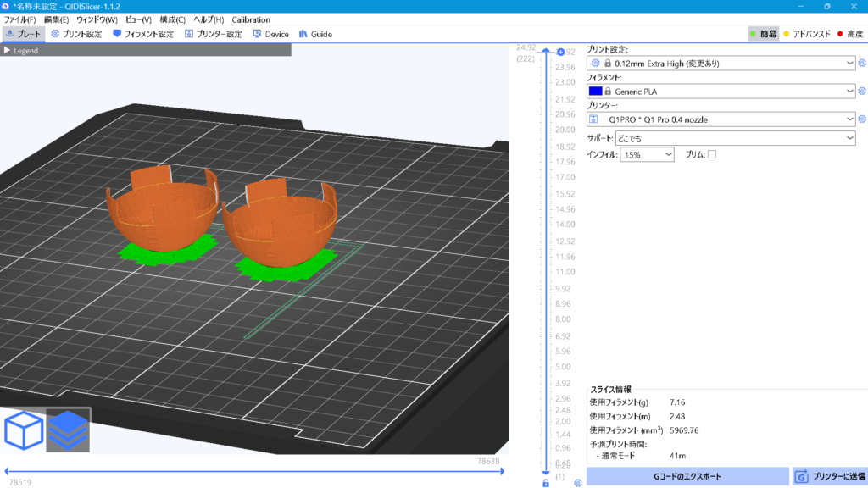This screenshot has width=868, height=488.
Task: Open the Calibration menu
Action: click(251, 19)
